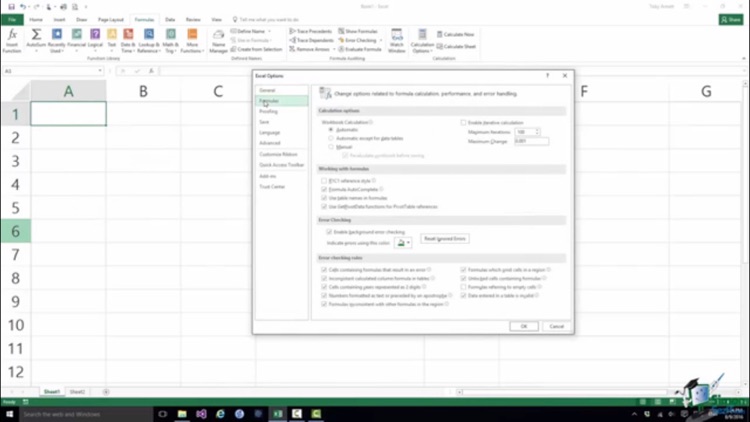
Task: Select the Automatic calculation radio button
Action: point(331,130)
